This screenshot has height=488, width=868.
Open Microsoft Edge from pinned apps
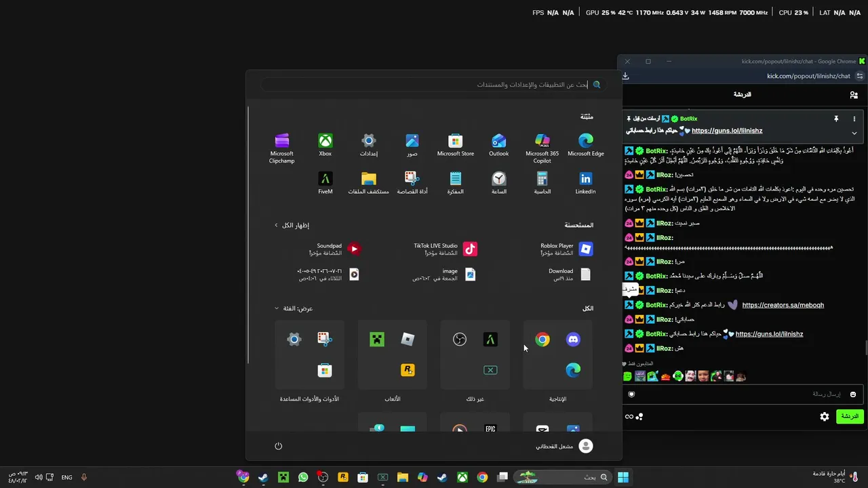click(585, 145)
